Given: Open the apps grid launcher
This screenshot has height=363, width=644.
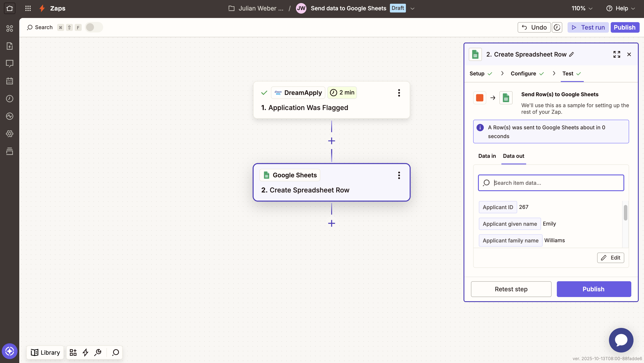Looking at the screenshot, I should (x=28, y=8).
